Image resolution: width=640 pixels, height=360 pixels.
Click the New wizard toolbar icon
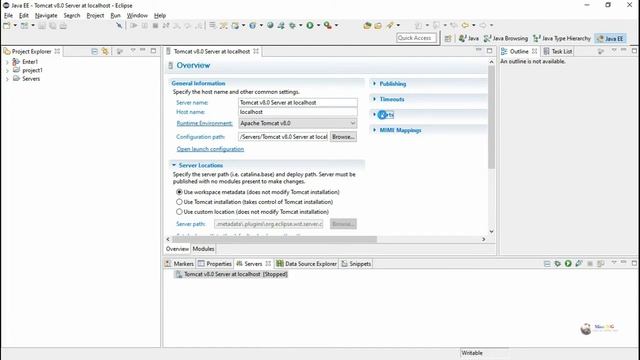tap(7, 26)
